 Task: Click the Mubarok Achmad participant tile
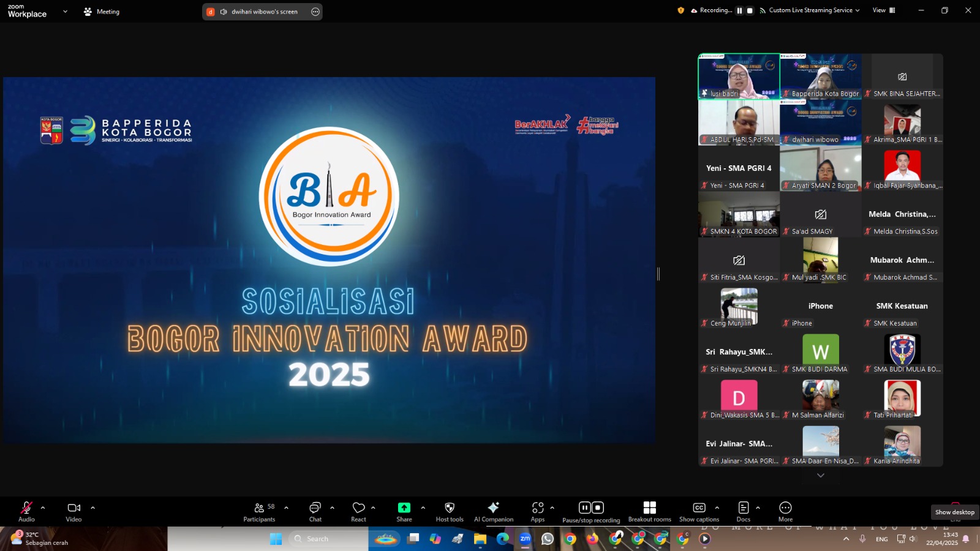902,260
